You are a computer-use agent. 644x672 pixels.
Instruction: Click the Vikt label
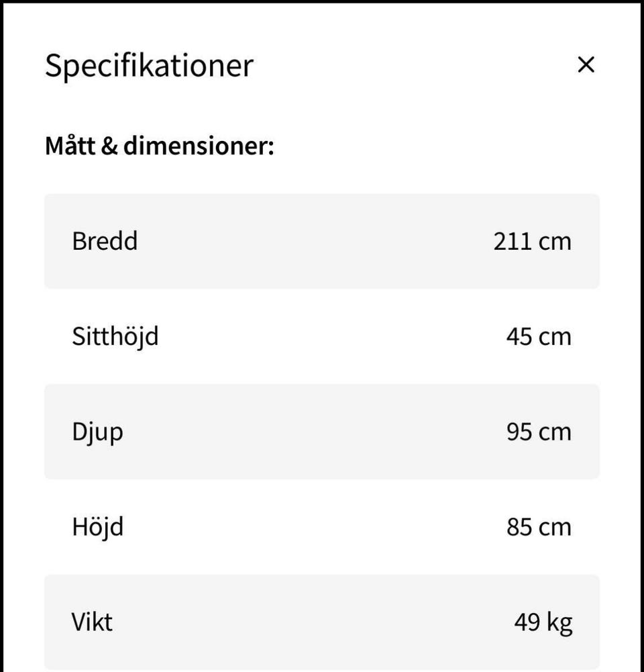point(92,622)
